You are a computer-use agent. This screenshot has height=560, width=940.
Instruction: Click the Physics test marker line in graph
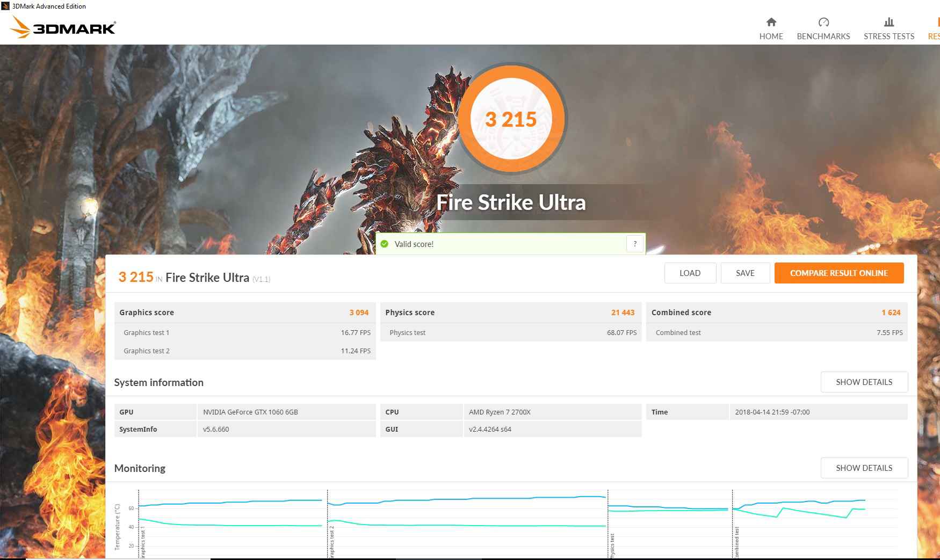click(608, 523)
